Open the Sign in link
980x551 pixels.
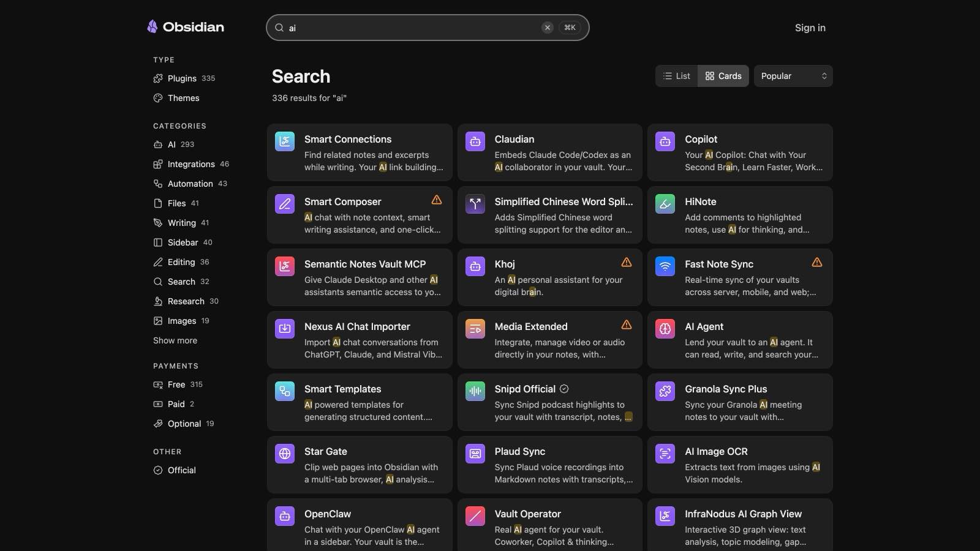pos(810,28)
